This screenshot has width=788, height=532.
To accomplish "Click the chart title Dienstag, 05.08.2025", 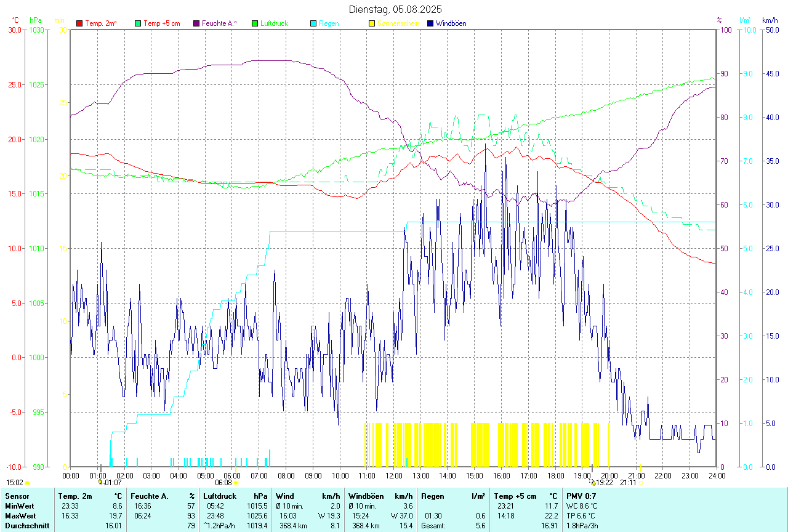I will (x=395, y=9).
